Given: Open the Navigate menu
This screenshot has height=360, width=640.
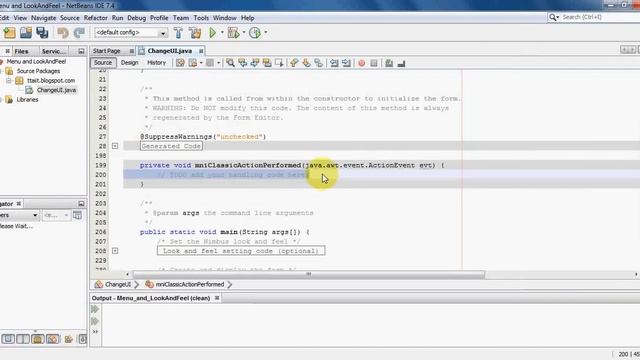Looking at the screenshot, I should click(x=44, y=18).
